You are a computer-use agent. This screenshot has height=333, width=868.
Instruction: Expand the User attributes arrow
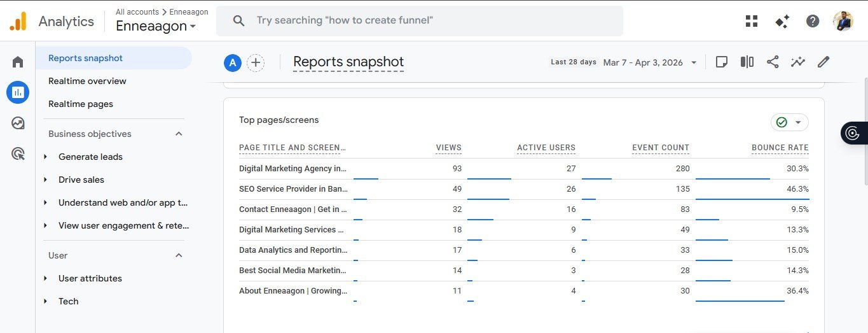(45, 278)
